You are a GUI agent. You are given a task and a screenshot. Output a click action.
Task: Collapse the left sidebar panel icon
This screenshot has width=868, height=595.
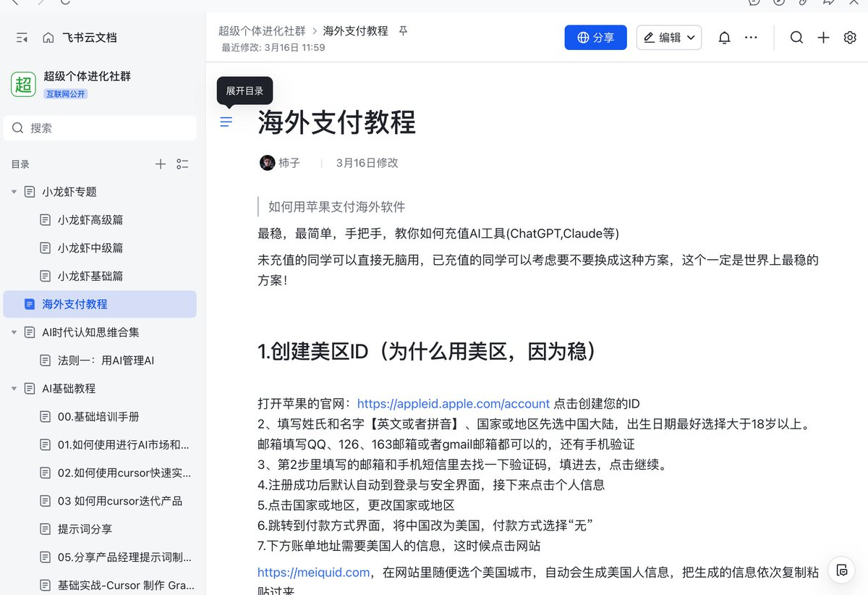coord(22,38)
